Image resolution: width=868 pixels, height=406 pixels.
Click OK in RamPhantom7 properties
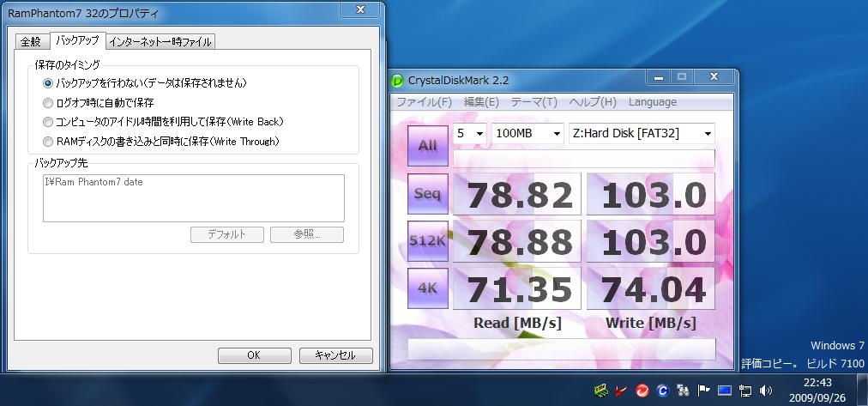pos(254,355)
